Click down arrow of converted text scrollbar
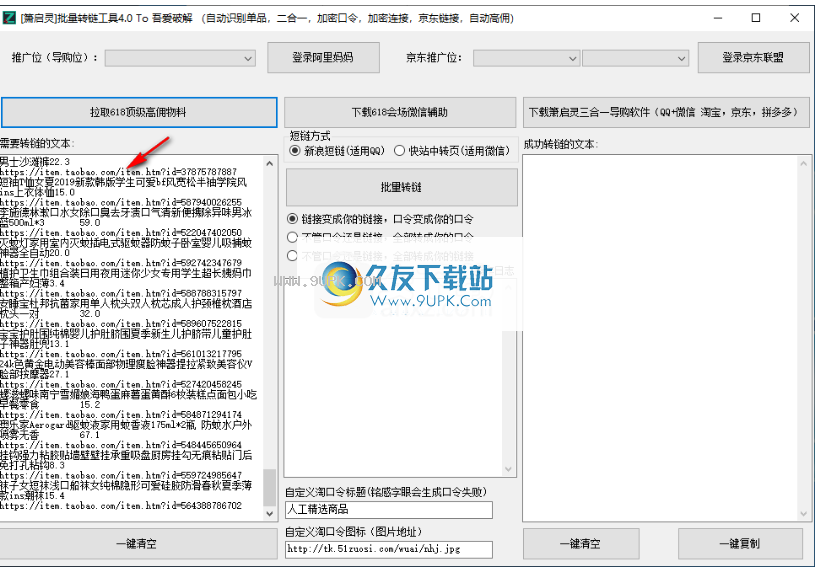The image size is (821, 568). coord(803,514)
